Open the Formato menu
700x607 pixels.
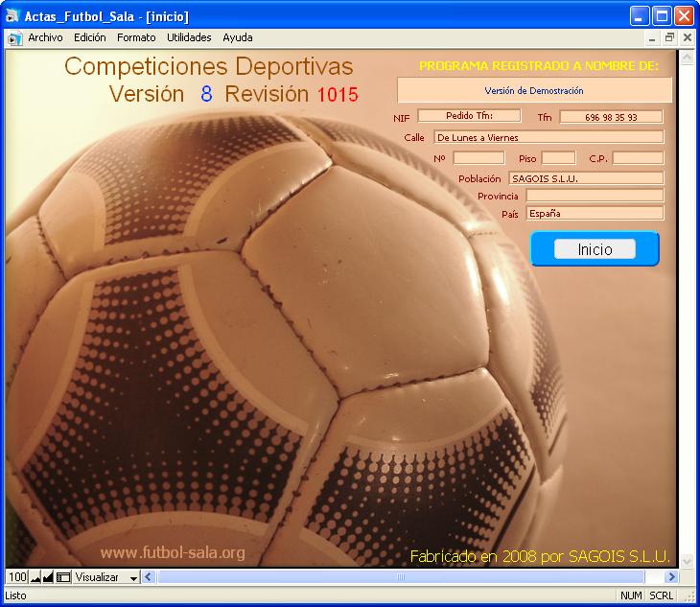[136, 37]
